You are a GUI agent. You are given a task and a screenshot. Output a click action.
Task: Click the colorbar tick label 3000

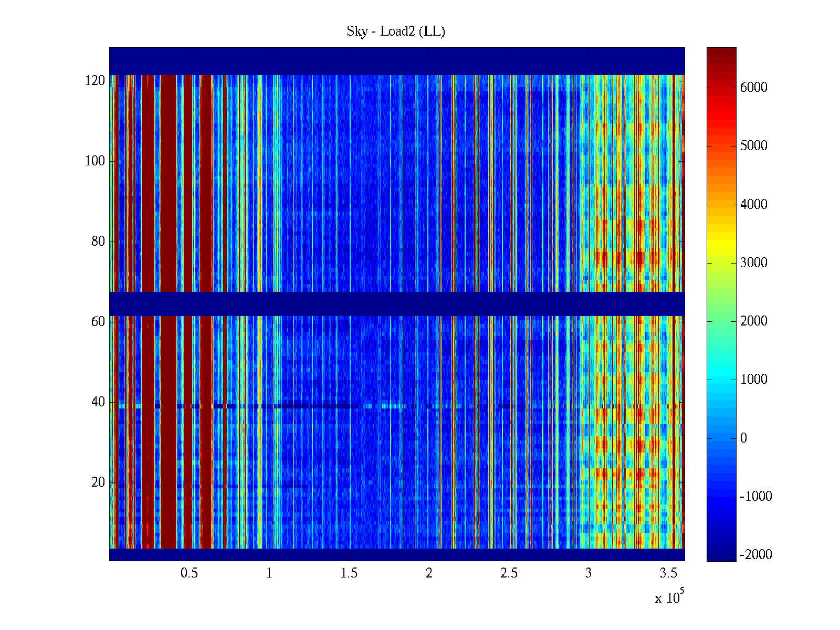(753, 263)
